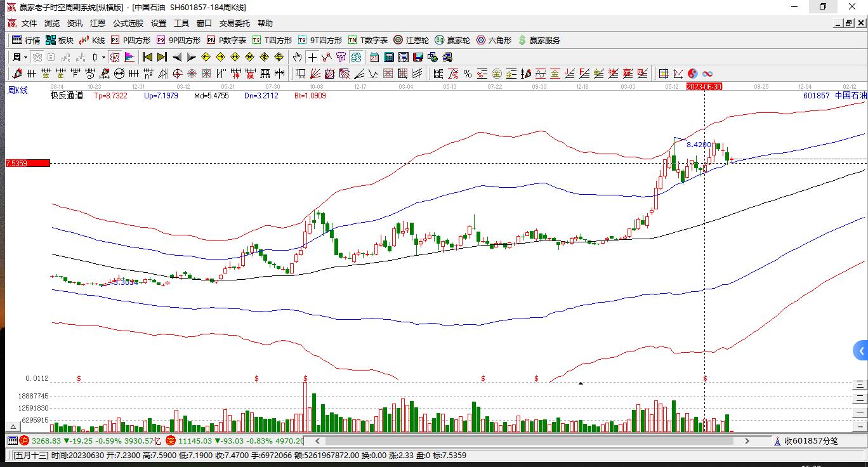Click the save floppy disk icon
The image size is (868, 467).
click(x=418, y=57)
